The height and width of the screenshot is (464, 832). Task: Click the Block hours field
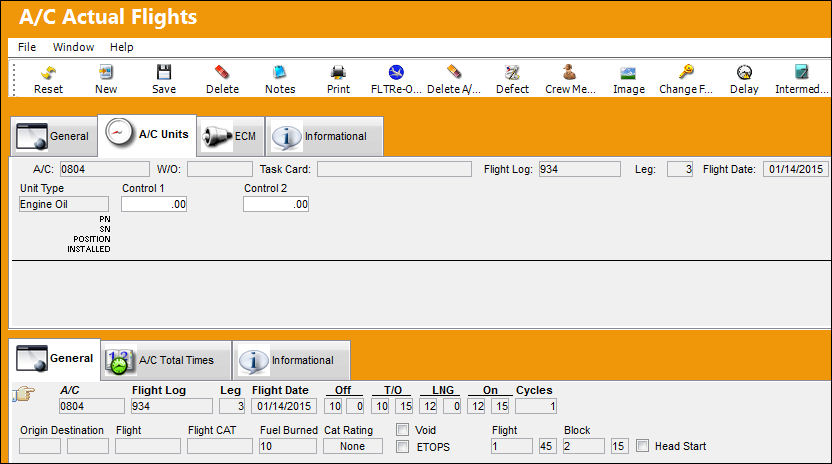click(x=584, y=446)
